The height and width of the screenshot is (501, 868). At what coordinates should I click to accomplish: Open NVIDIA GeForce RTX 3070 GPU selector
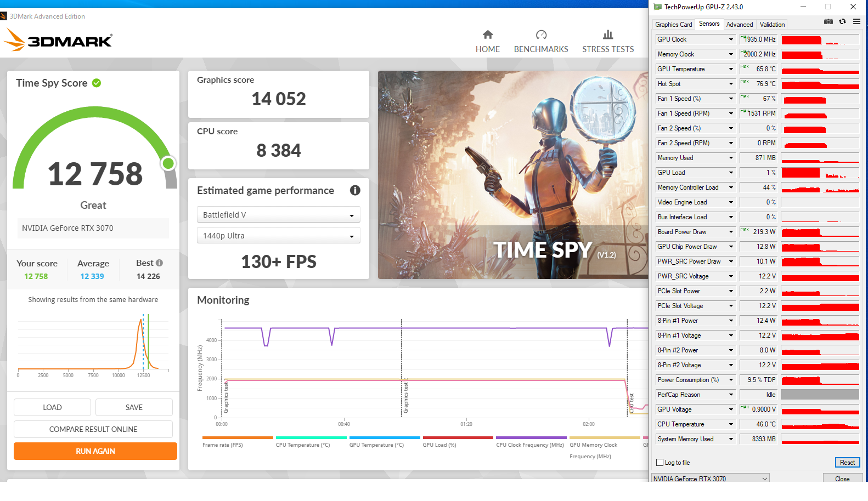(711, 479)
